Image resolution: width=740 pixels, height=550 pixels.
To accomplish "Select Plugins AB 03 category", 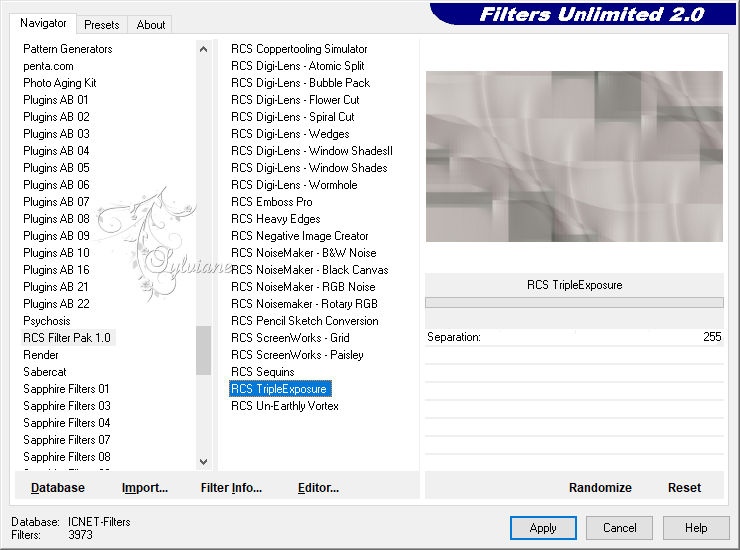I will coord(56,134).
